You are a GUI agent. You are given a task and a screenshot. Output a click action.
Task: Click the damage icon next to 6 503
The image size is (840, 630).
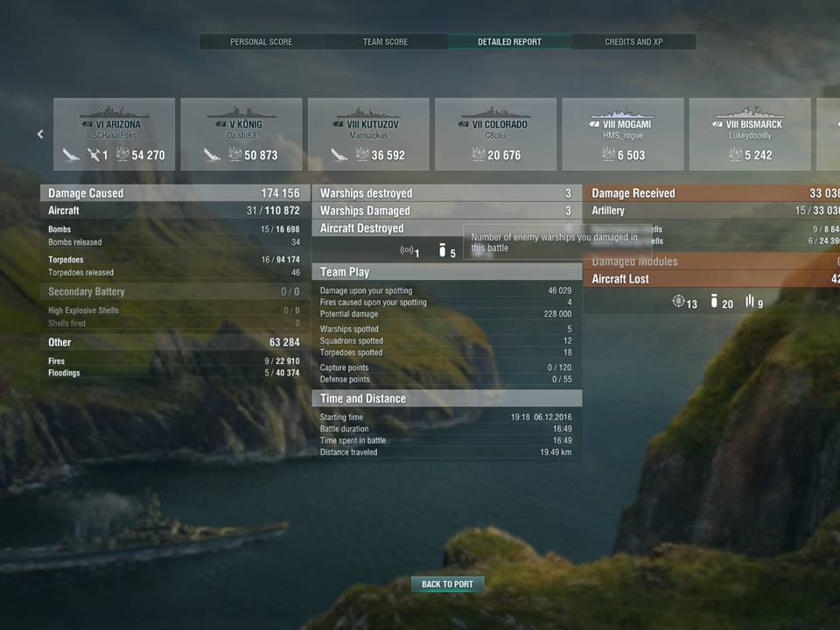(x=608, y=155)
